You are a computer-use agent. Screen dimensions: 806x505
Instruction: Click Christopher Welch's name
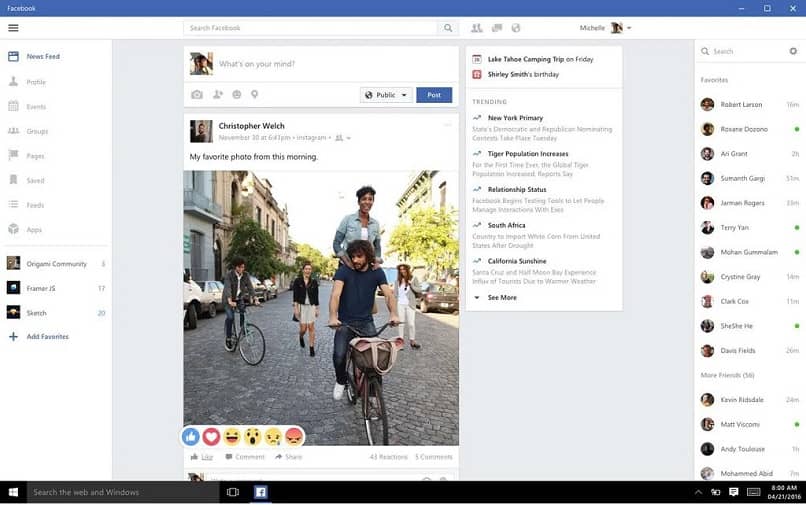(251, 126)
